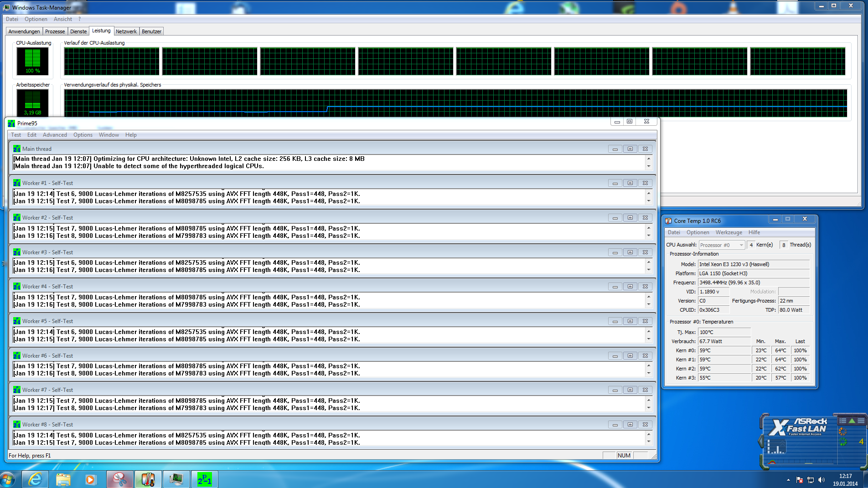
Task: Launch Windows Media Player from taskbar
Action: click(91, 479)
